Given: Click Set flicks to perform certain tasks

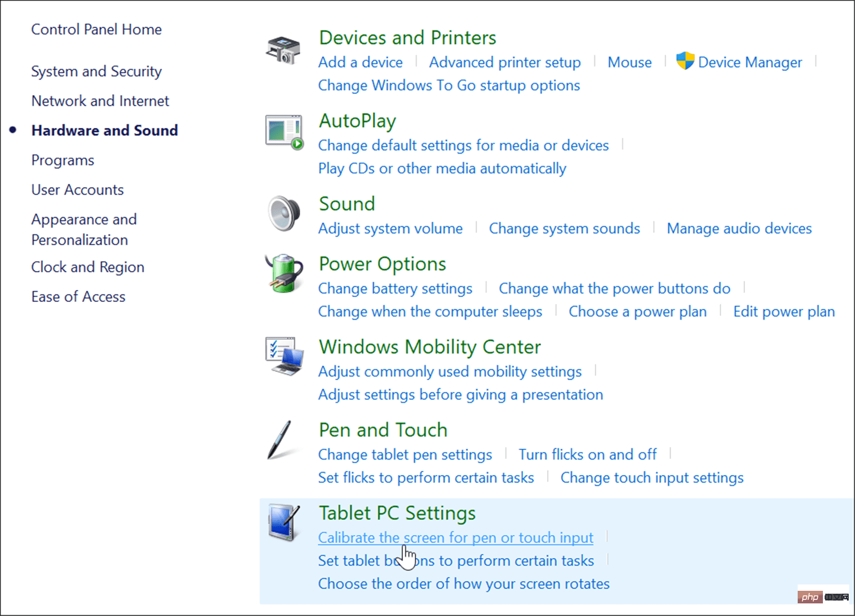Looking at the screenshot, I should pos(426,478).
